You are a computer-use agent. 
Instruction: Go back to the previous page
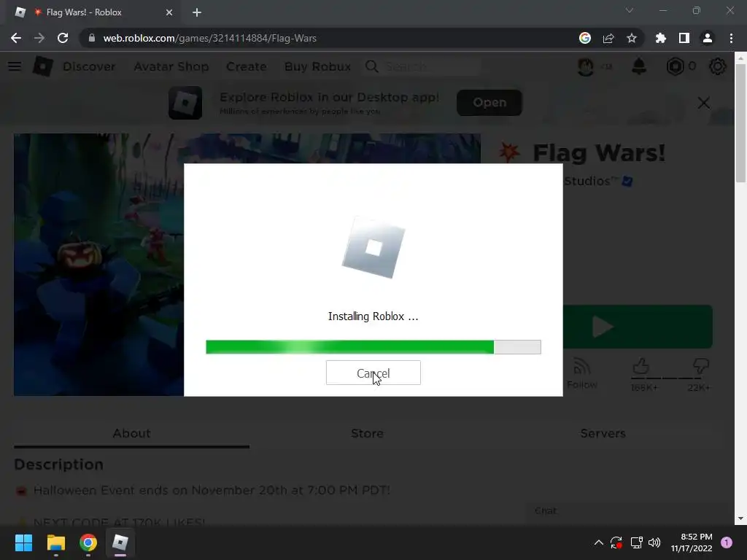tap(16, 38)
